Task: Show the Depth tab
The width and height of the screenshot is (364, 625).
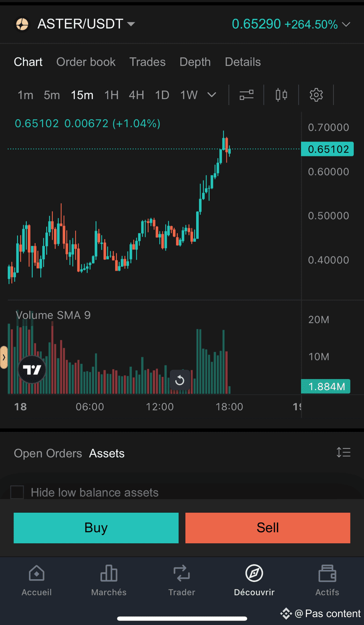Action: point(195,62)
